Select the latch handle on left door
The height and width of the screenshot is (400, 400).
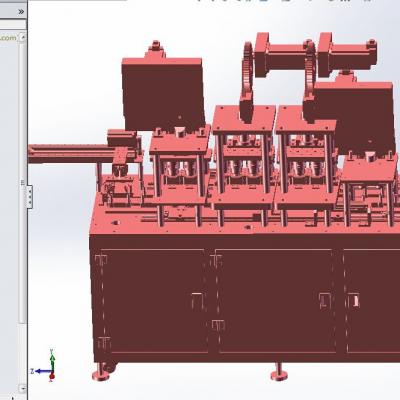click(x=197, y=301)
